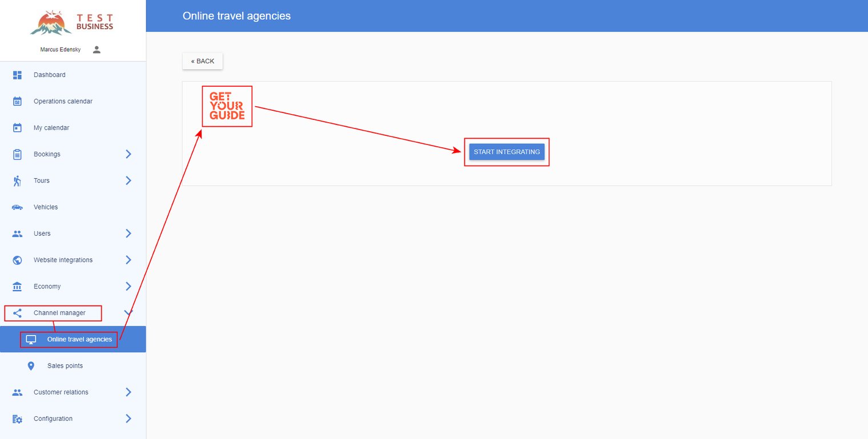Click the user profile icon beside Marcus Edensky
The width and height of the screenshot is (868, 439).
pos(97,50)
